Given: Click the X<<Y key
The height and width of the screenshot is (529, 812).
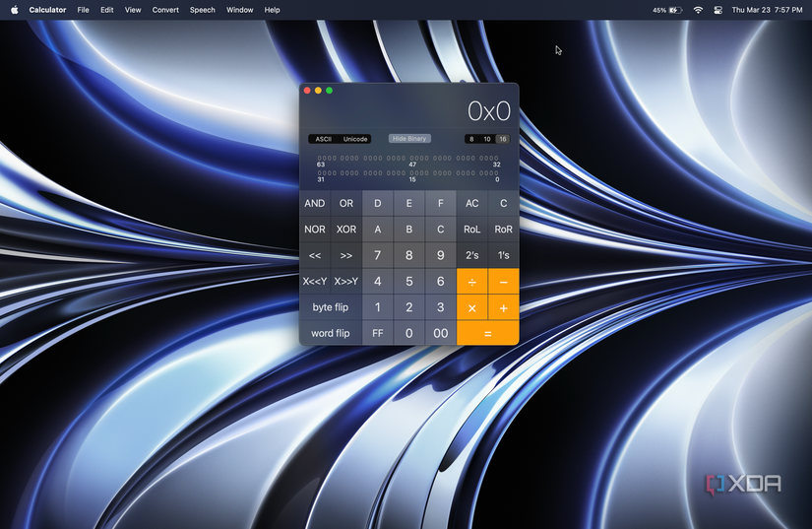Looking at the screenshot, I should tap(315, 281).
